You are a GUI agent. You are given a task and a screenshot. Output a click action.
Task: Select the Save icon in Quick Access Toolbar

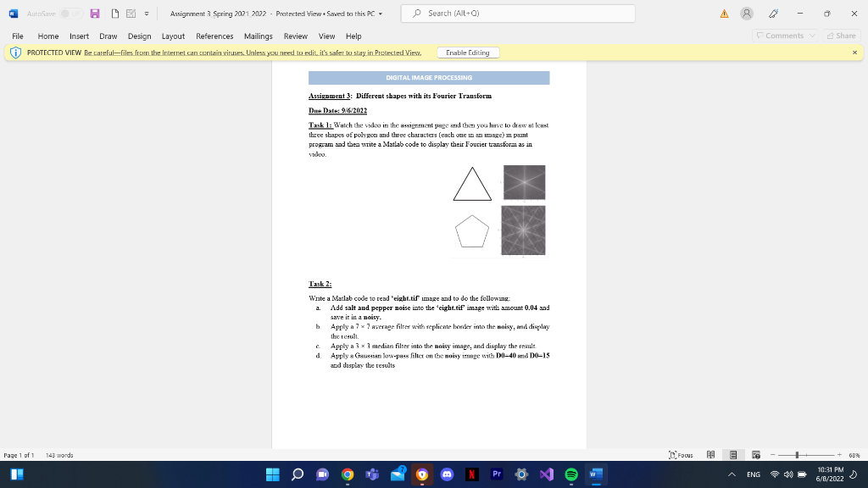[x=95, y=14]
